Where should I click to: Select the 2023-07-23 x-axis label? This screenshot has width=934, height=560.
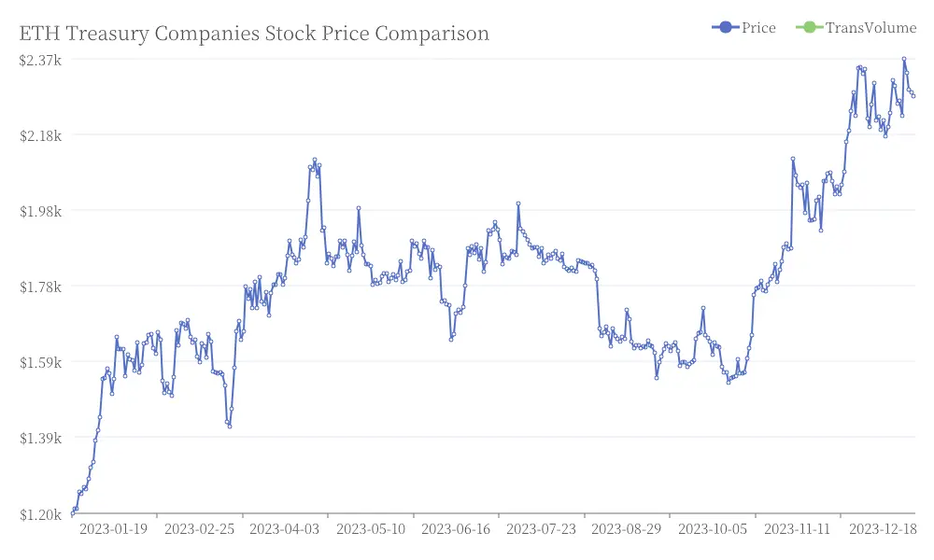(x=541, y=528)
